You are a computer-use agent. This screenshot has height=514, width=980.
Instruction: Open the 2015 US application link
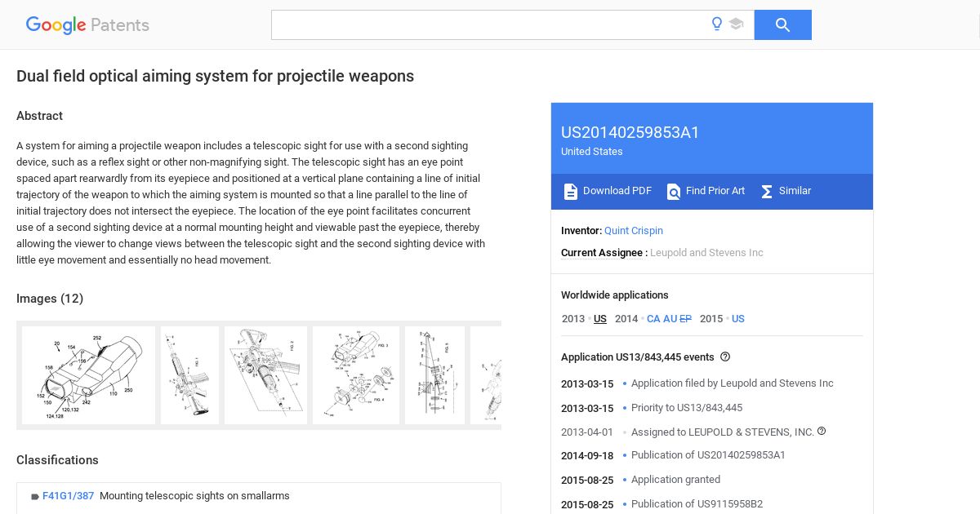[738, 319]
